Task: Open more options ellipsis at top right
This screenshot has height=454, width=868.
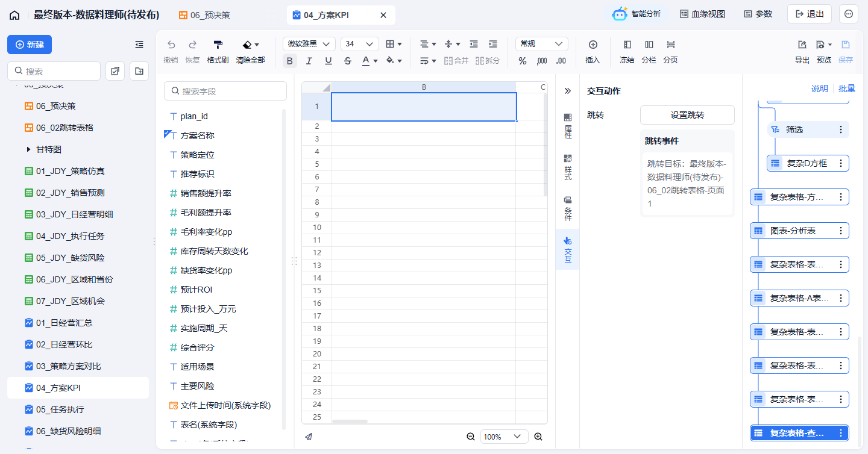Action: point(849,14)
